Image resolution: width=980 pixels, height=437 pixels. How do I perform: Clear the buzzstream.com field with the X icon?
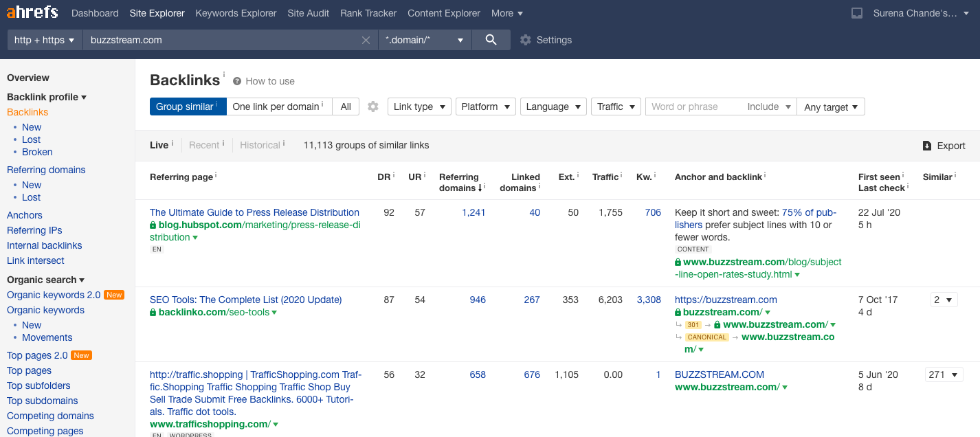(x=366, y=40)
